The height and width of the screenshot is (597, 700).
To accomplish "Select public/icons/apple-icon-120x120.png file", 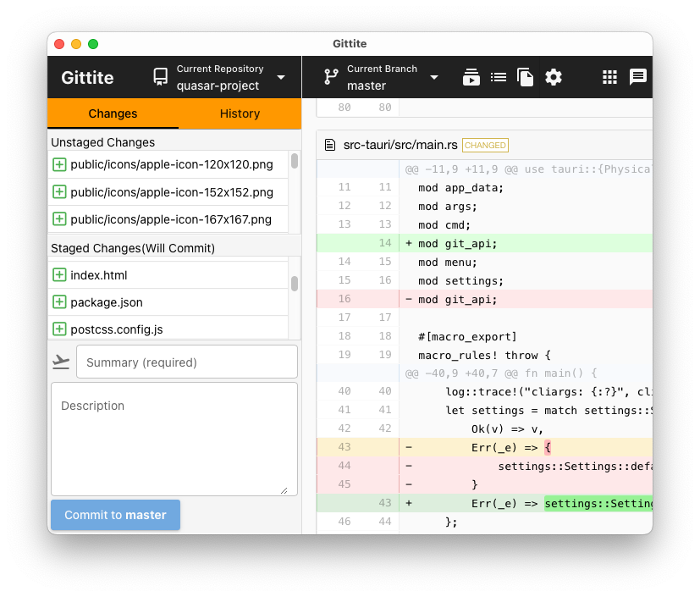I will click(x=168, y=164).
